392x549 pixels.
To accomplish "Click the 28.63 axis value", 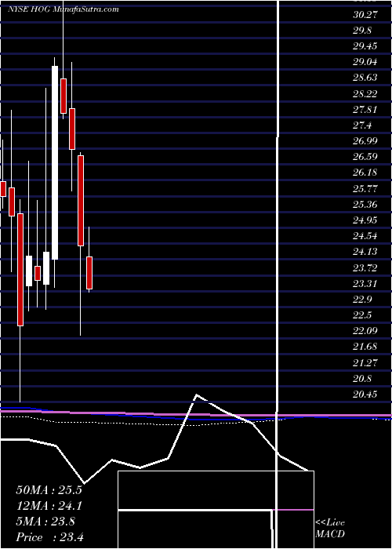I will [365, 78].
